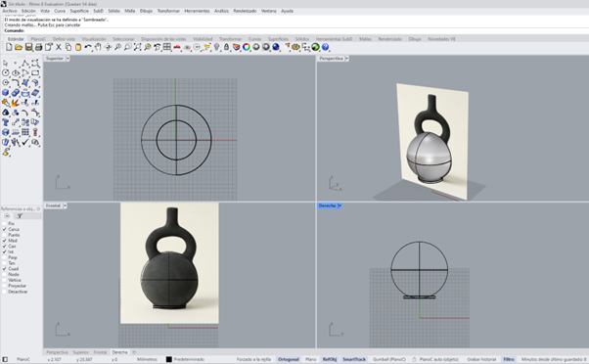Click the black checkmark icon in the sidebar
Viewport: 589px width, 364px height.
(x=25, y=142)
